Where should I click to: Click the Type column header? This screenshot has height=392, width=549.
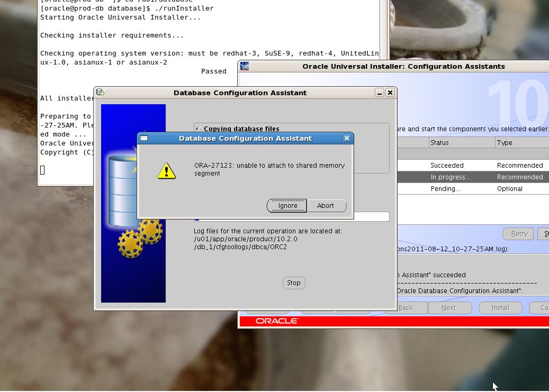pyautogui.click(x=521, y=143)
